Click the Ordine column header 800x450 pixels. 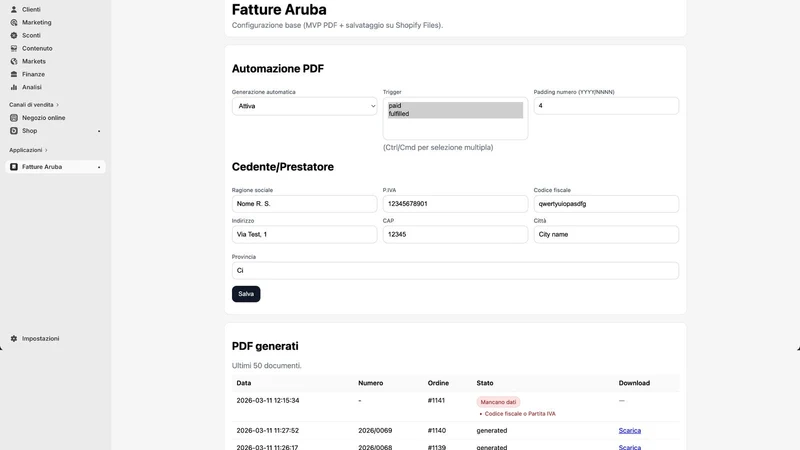pos(438,383)
